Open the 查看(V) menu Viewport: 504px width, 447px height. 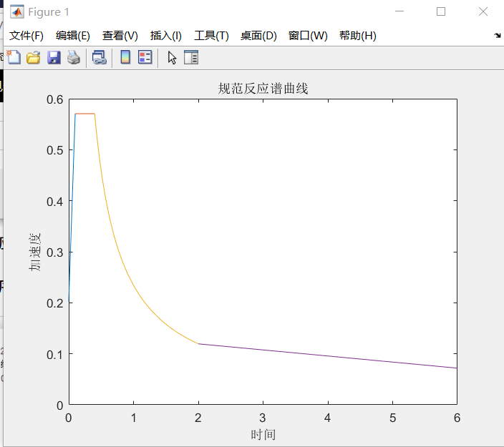pos(120,36)
